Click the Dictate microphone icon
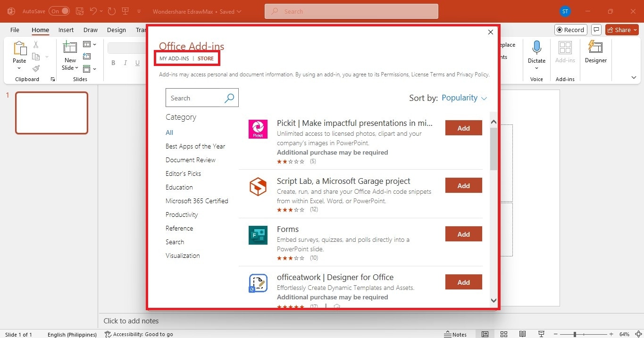The height and width of the screenshot is (338, 644). coord(536,48)
